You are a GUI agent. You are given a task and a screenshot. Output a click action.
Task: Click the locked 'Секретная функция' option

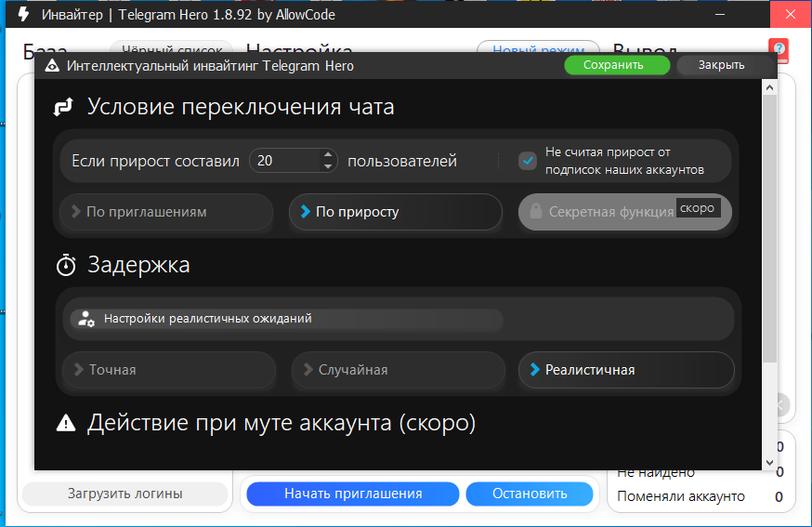click(x=625, y=212)
